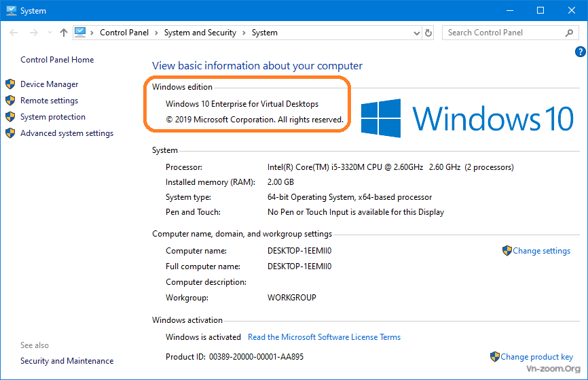
Task: Click shield icon next to Change product key
Action: [495, 356]
